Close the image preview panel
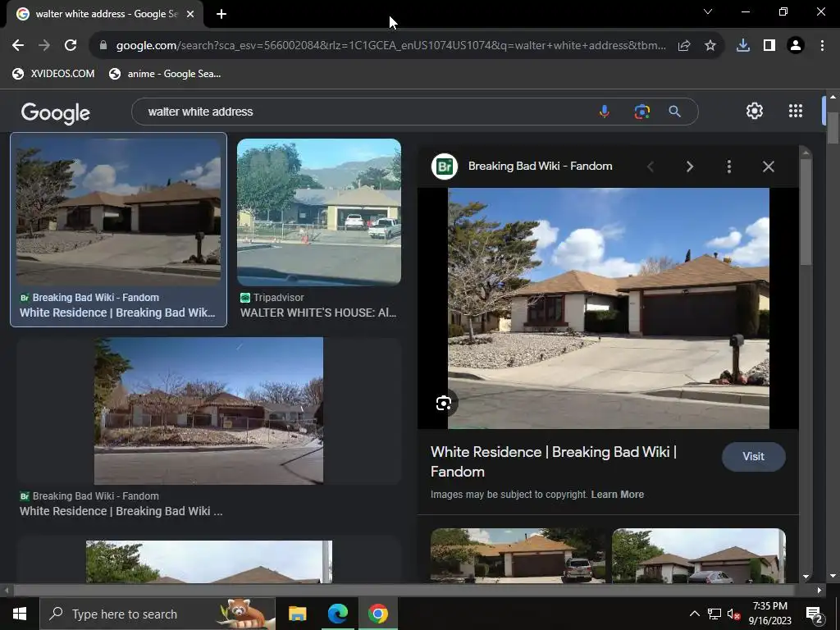The image size is (840, 630). click(x=768, y=167)
